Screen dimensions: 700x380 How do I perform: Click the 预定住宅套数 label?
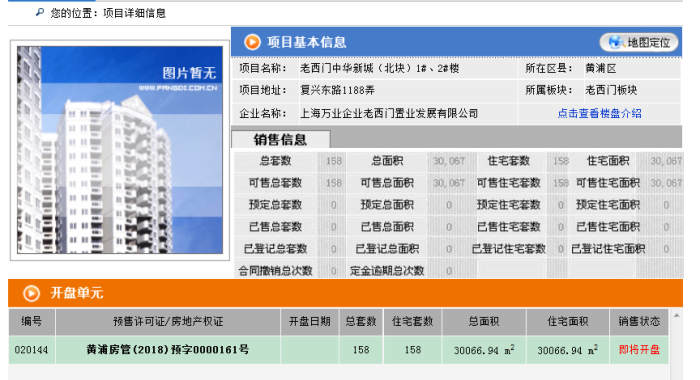pyautogui.click(x=508, y=205)
